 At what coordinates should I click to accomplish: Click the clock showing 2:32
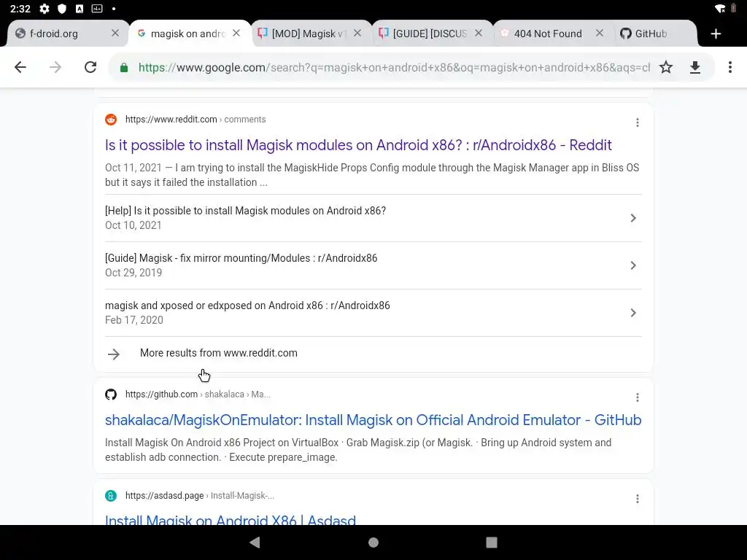pyautogui.click(x=20, y=9)
